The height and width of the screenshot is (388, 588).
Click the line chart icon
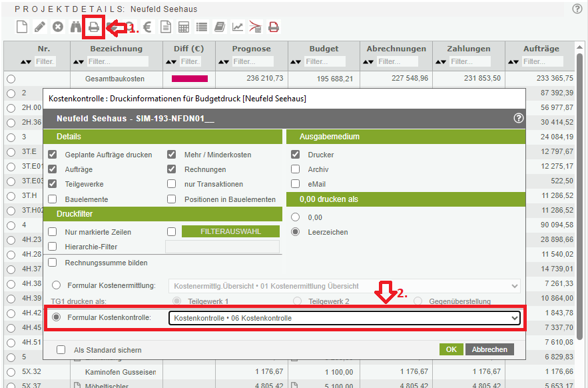[x=237, y=27]
